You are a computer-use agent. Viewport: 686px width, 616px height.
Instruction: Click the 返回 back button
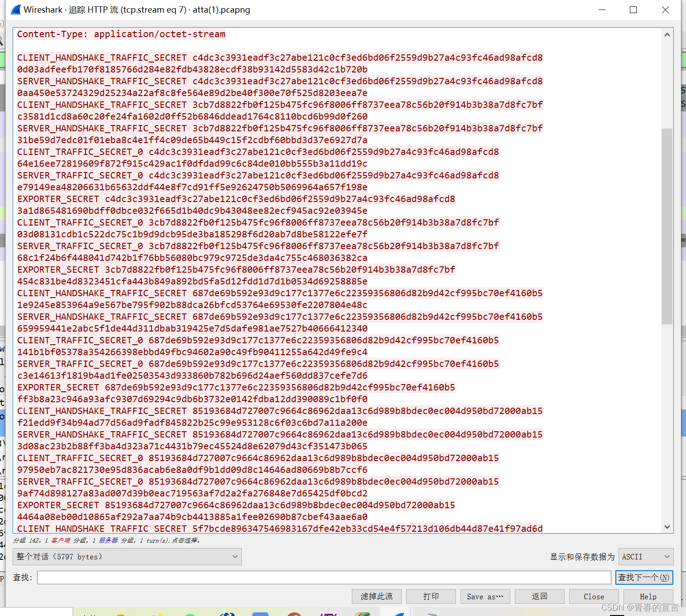(x=539, y=597)
